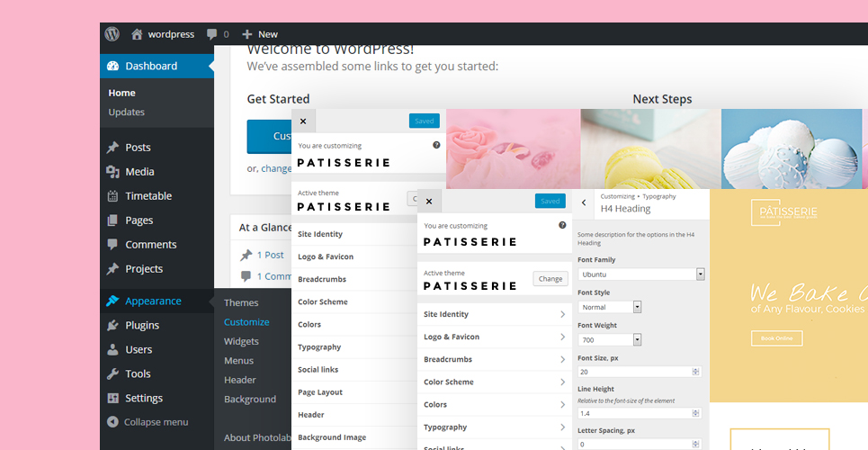This screenshot has width=868, height=450.
Task: Open comments bubble icon in admin bar
Action: [212, 34]
